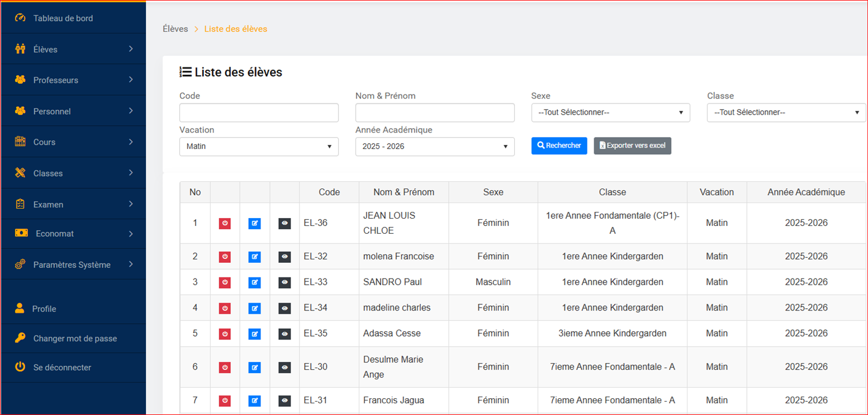Click the blue edit icon for SANDRO Paul
The height and width of the screenshot is (415, 868).
coord(254,282)
